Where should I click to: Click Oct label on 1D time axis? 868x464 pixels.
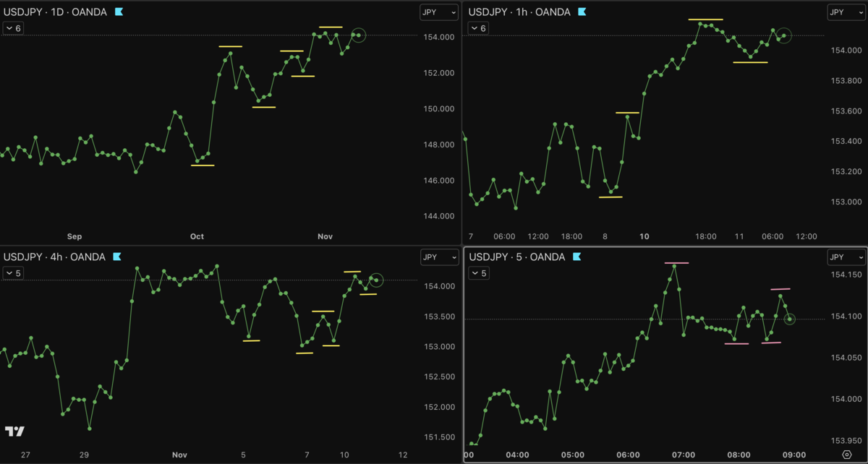[197, 236]
